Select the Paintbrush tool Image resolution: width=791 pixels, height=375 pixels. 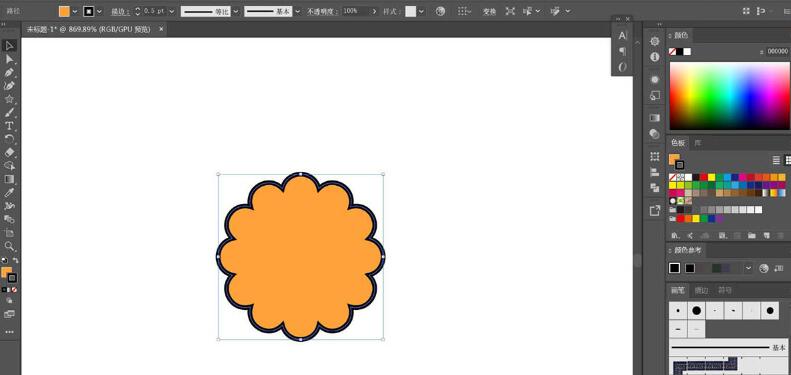[9, 113]
